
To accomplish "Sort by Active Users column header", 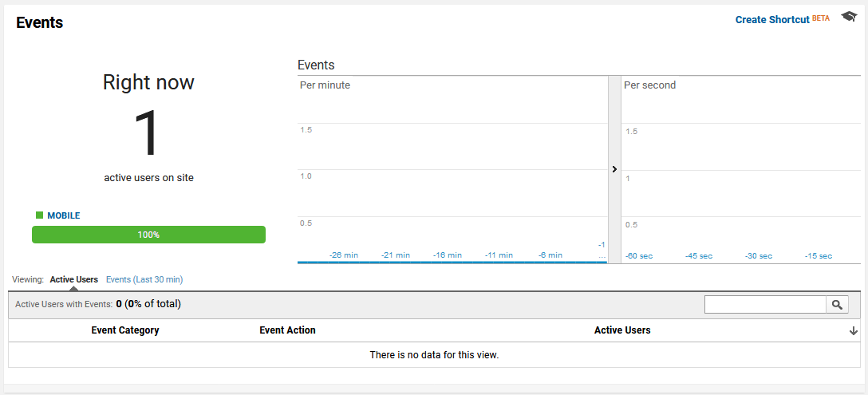I will [622, 330].
